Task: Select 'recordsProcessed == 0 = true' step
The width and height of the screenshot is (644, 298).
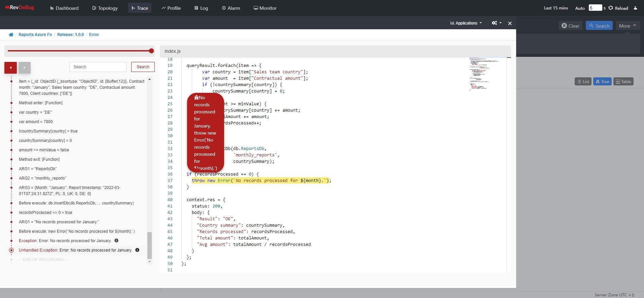Action: [45, 213]
